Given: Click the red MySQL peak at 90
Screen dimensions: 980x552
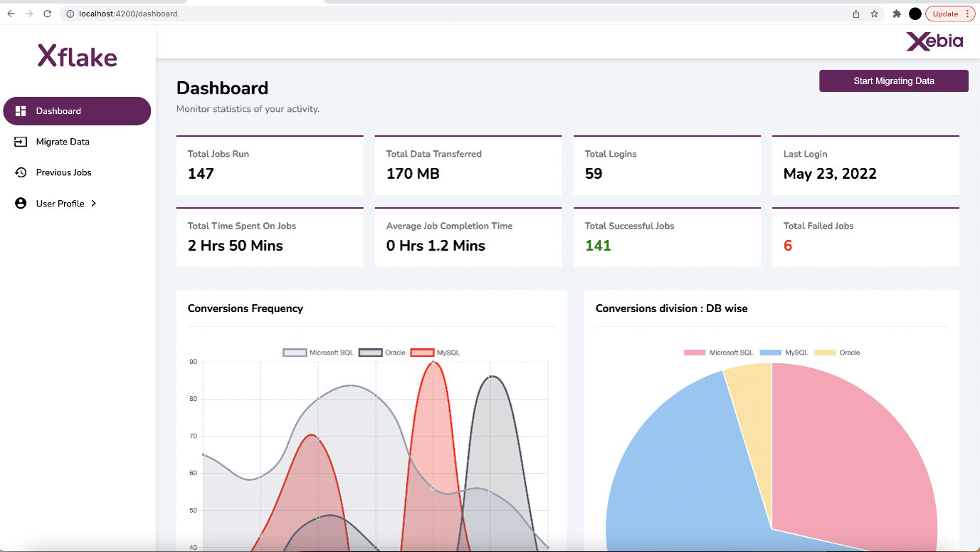Looking at the screenshot, I should [434, 363].
